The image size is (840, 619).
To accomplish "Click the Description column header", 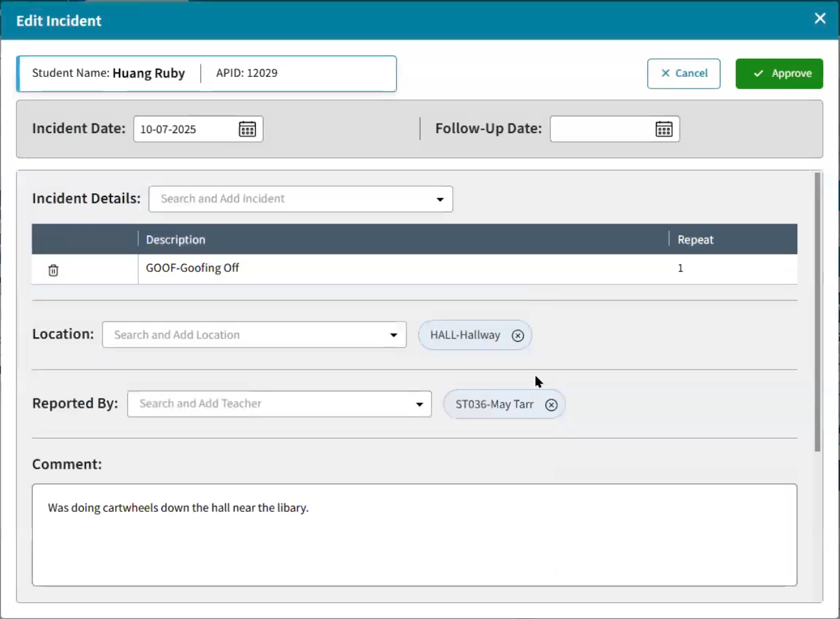I will pos(175,239).
